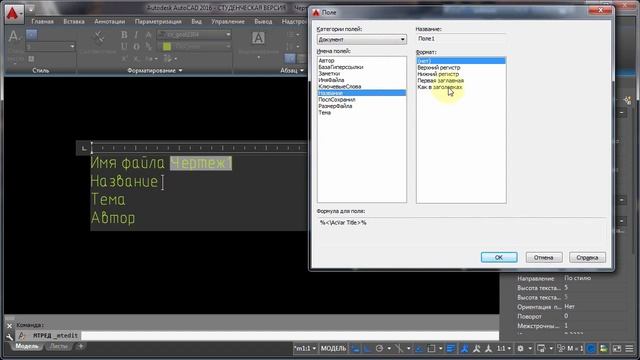
Task: Toggle Bold text formatting in ribbon
Action: pos(124,35)
